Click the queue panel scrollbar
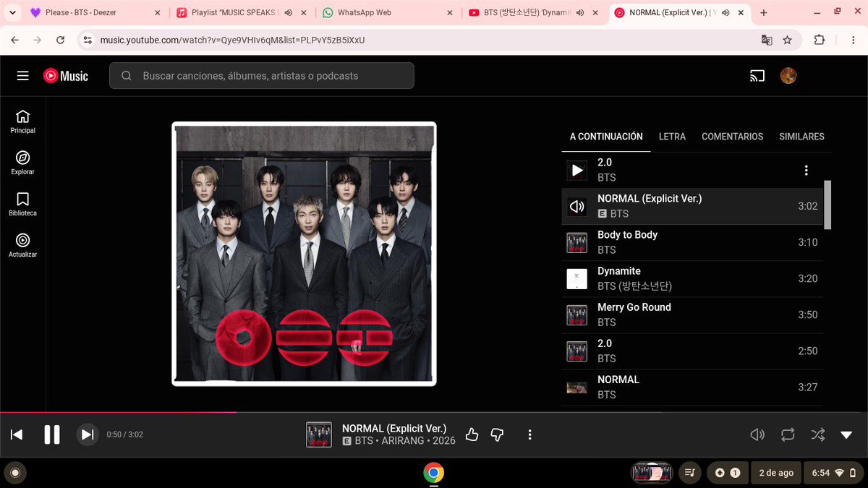 click(827, 205)
